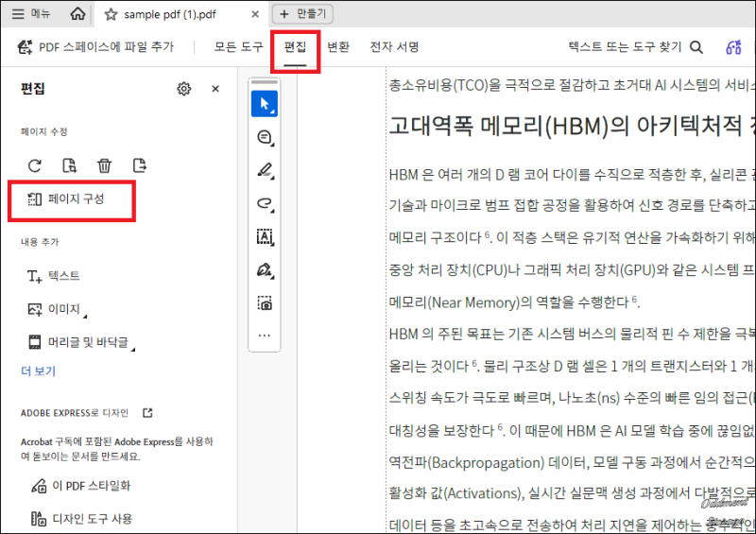
Task: Delete page with the trash icon
Action: click(x=104, y=166)
